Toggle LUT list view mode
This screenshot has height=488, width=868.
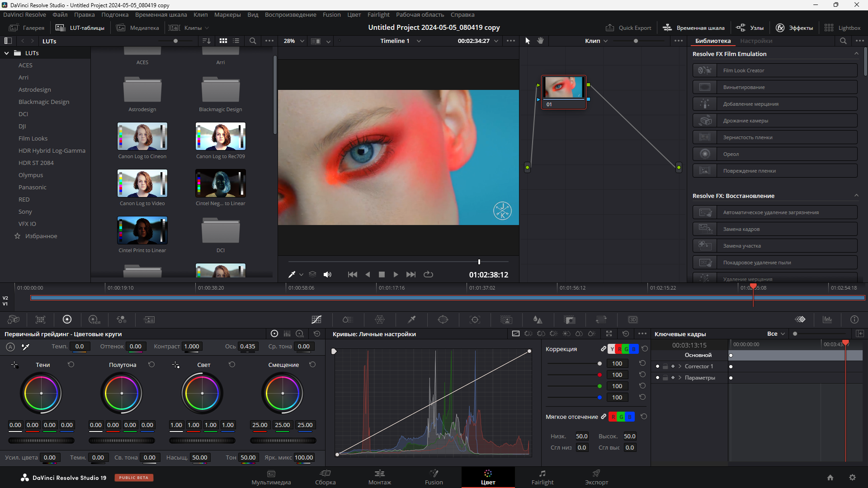pyautogui.click(x=236, y=41)
